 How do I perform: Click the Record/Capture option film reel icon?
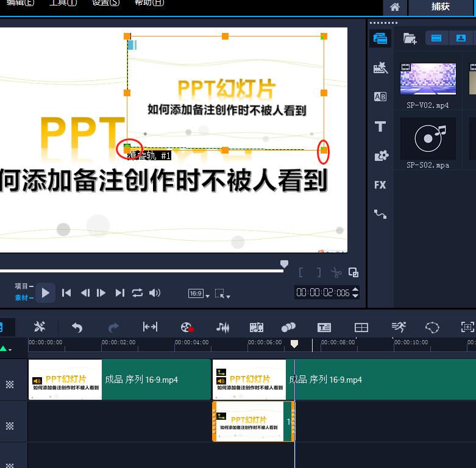pos(187,327)
